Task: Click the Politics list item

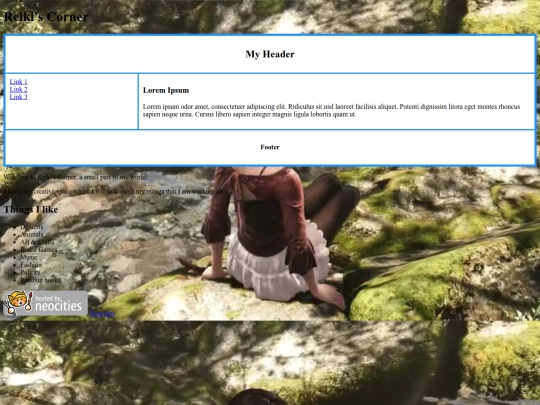Action: [30, 272]
